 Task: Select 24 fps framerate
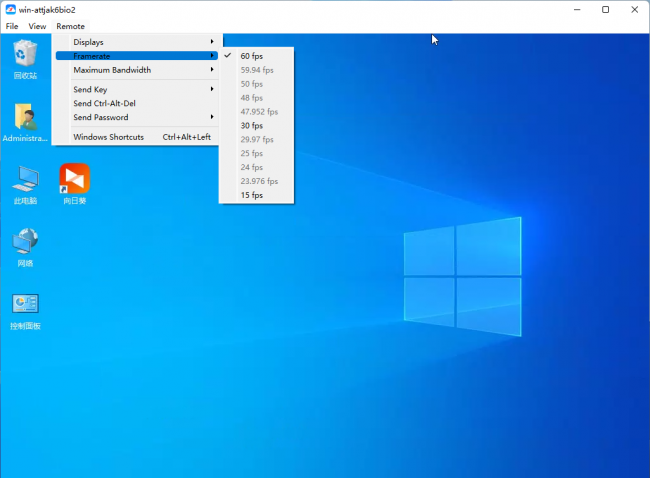pyautogui.click(x=257, y=167)
